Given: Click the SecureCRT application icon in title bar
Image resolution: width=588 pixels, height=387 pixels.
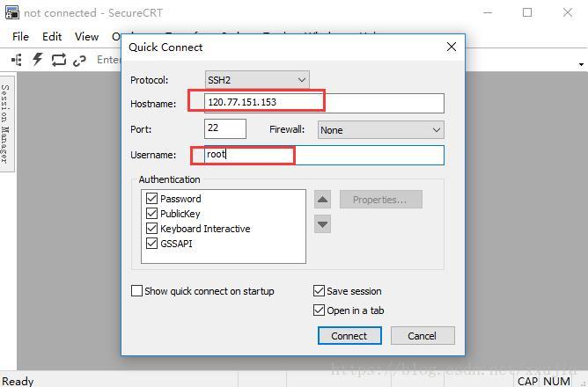Looking at the screenshot, I should click(x=12, y=12).
